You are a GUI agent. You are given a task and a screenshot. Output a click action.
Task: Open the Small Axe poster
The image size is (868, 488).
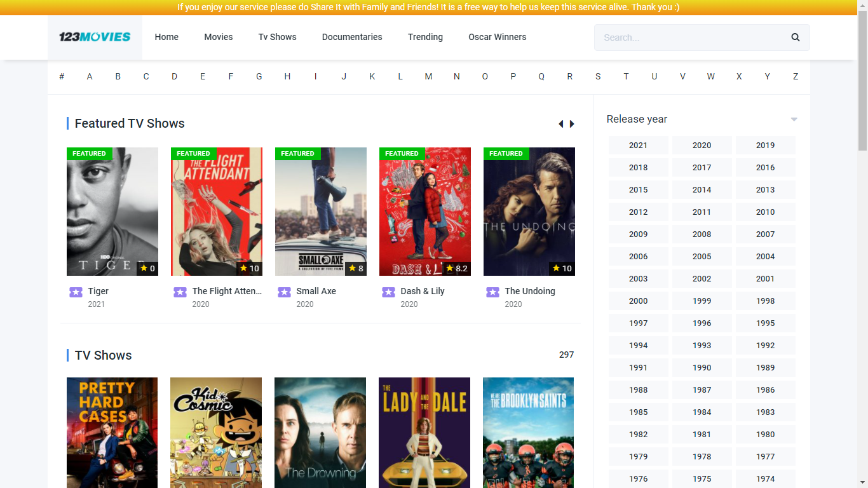coord(321,212)
